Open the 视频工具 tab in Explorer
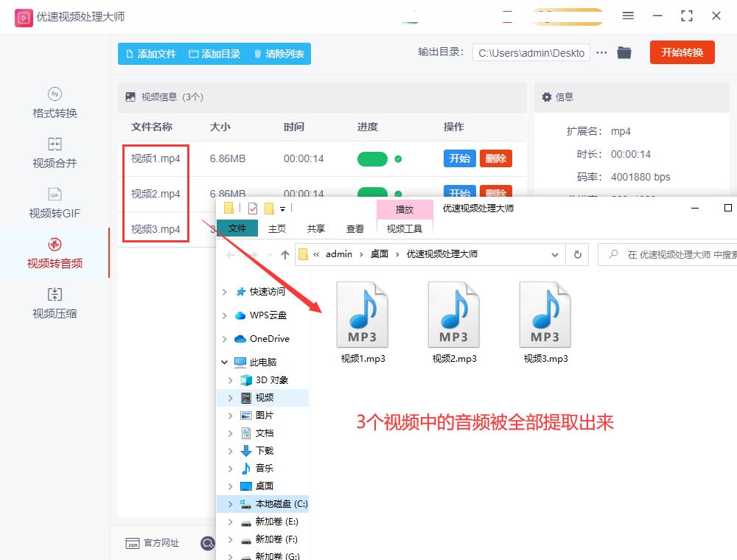Screen dimensions: 737x560 pyautogui.click(x=404, y=229)
